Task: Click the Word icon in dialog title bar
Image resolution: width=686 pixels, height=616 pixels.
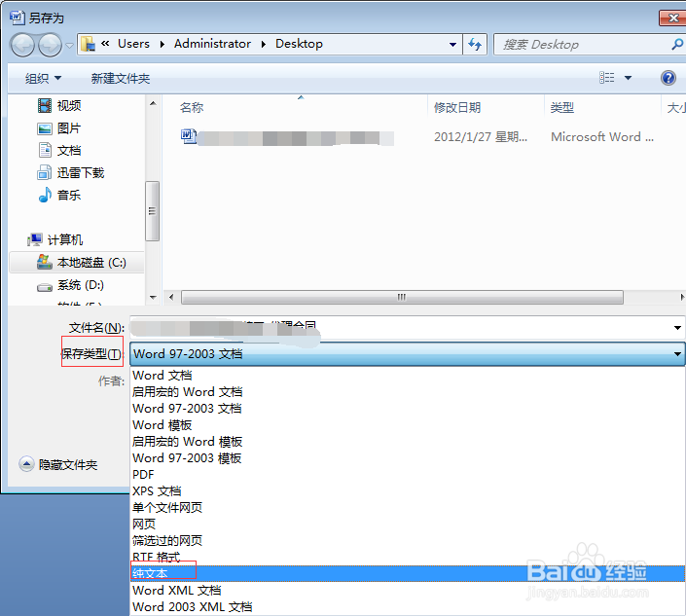Action: (x=18, y=18)
